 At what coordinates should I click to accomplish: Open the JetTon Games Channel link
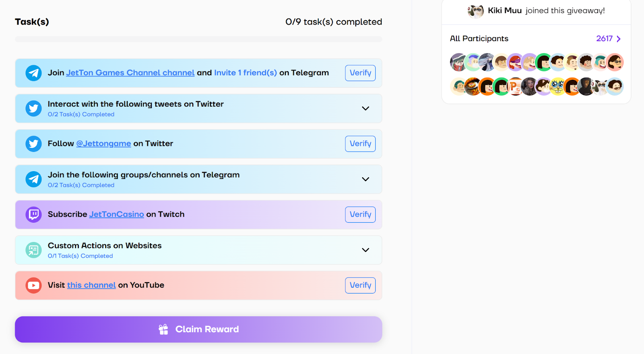(x=130, y=73)
